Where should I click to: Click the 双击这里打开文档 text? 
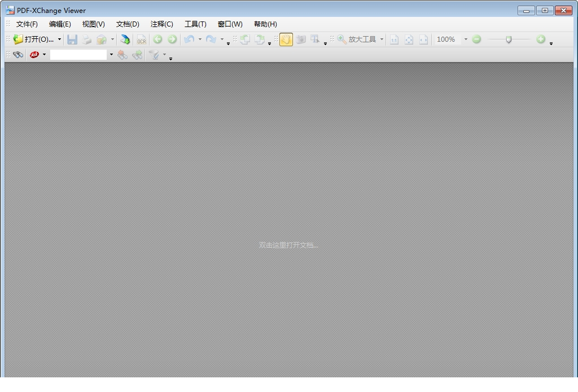point(288,245)
